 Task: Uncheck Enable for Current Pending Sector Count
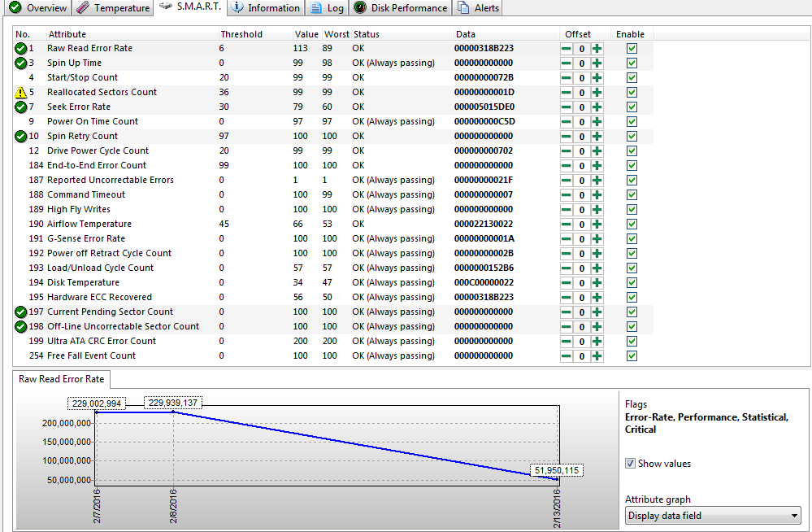(632, 312)
